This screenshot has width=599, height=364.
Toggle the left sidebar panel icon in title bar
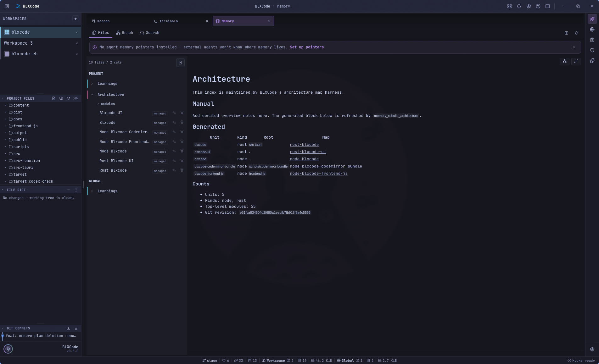[x=7, y=6]
